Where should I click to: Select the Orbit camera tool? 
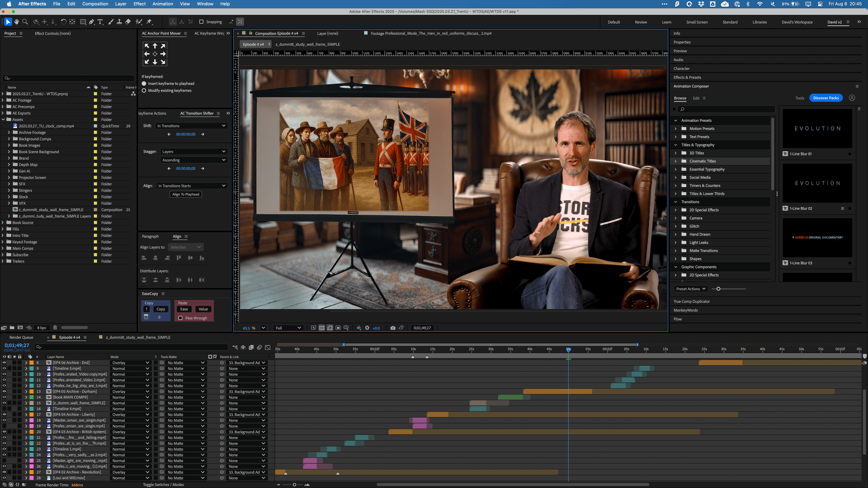36,22
